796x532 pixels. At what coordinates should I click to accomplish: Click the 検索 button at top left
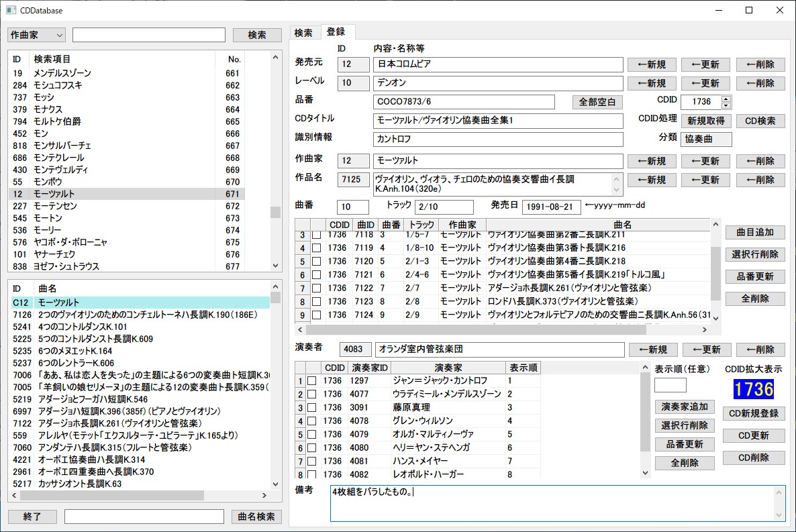[x=257, y=34]
